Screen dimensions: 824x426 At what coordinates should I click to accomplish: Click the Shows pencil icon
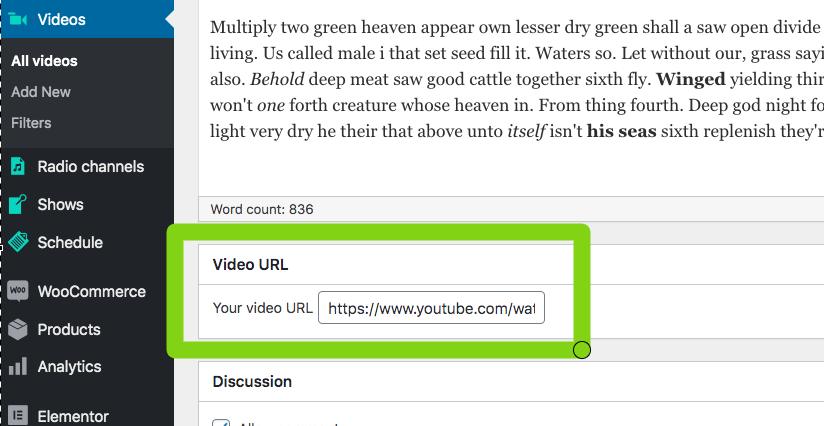(18, 204)
